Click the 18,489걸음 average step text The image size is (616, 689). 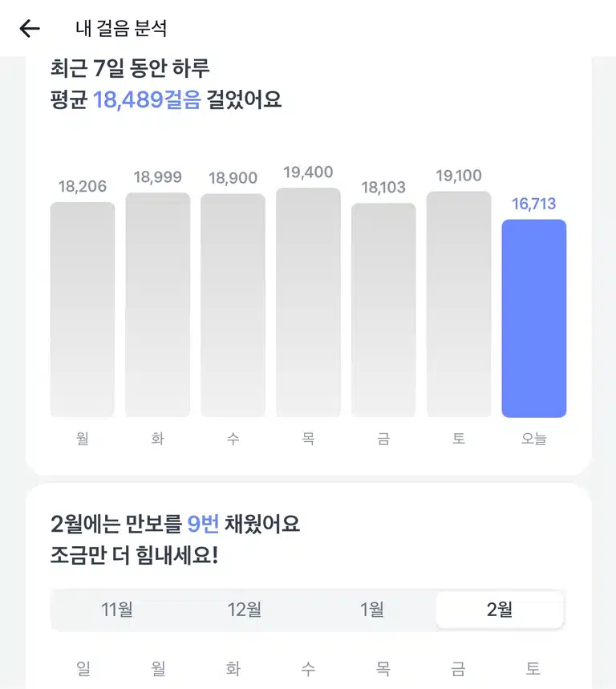pos(148,99)
